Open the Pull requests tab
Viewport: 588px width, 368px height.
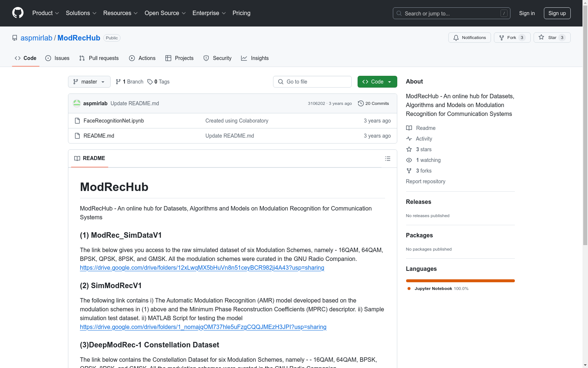point(99,58)
